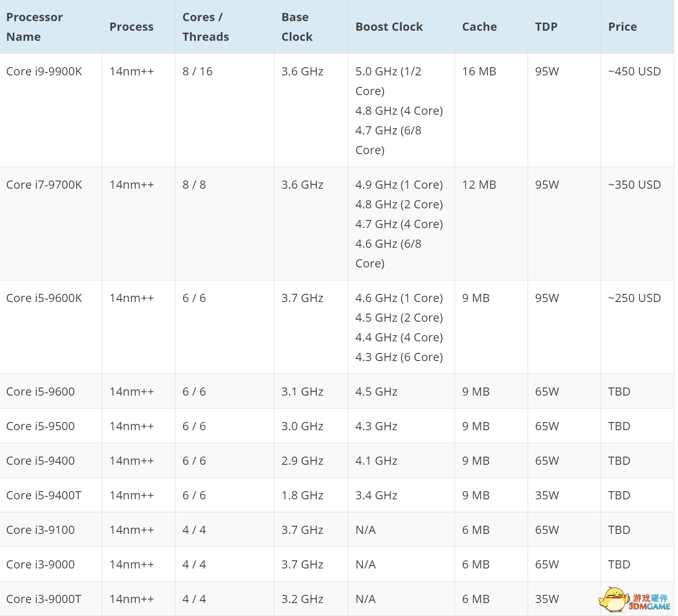The width and height of the screenshot is (678, 616).
Task: Click the 3.0 GHz base clock value
Action: pyautogui.click(x=302, y=426)
